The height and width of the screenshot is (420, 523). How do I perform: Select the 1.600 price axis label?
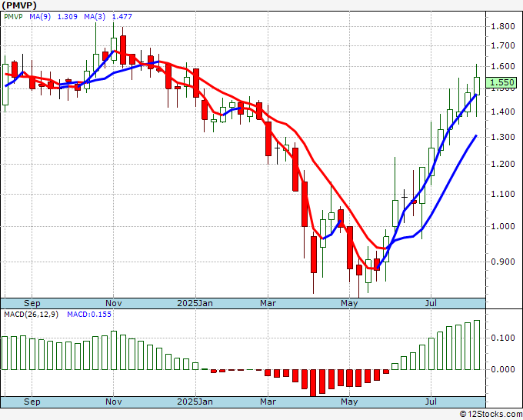click(503, 66)
